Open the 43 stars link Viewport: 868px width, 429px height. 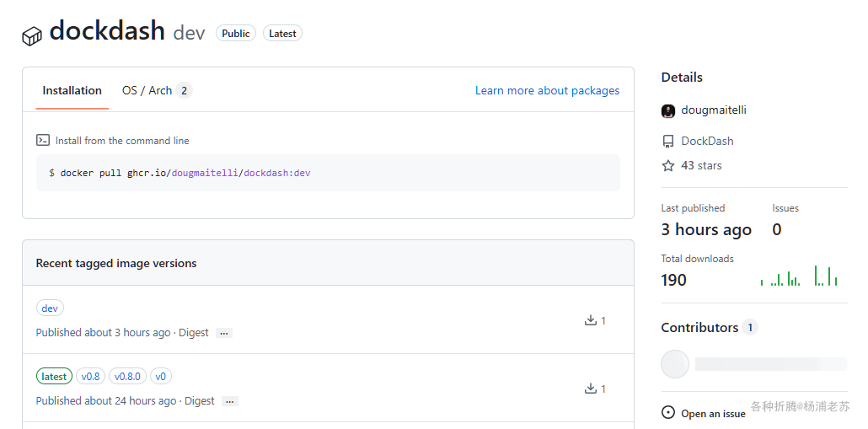(701, 165)
